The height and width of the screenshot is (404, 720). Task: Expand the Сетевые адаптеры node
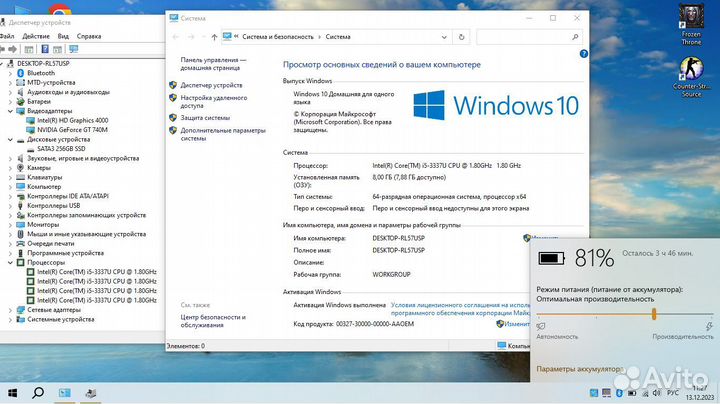click(10, 310)
